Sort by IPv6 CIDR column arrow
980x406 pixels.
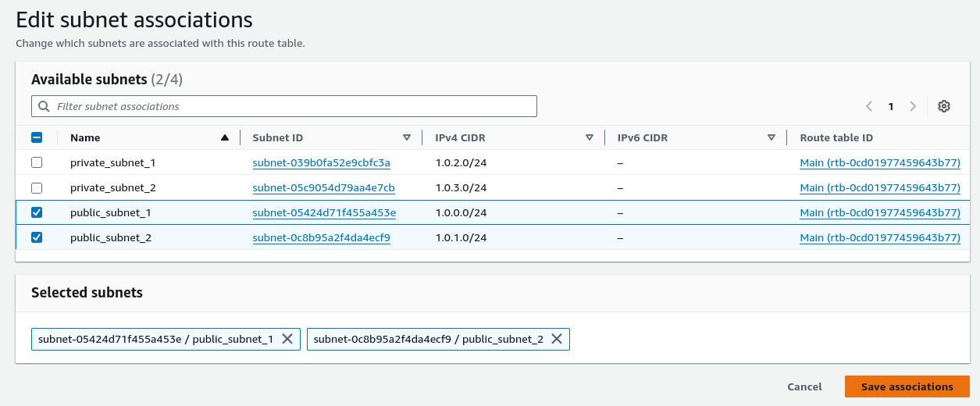click(x=772, y=137)
